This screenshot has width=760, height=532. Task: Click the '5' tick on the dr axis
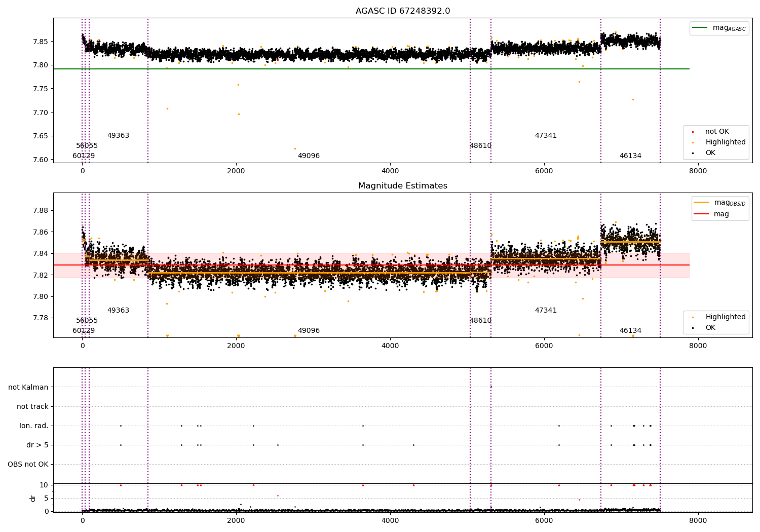(47, 499)
